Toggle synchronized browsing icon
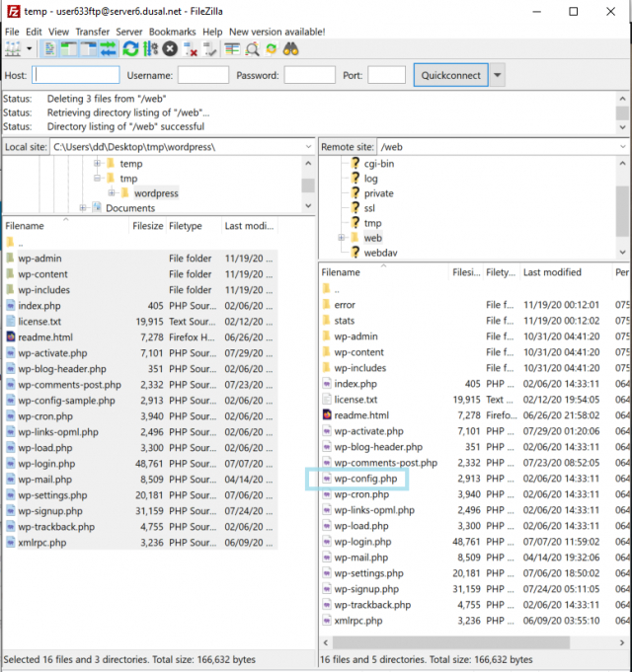Screen dimensions: 632x672 point(272,49)
